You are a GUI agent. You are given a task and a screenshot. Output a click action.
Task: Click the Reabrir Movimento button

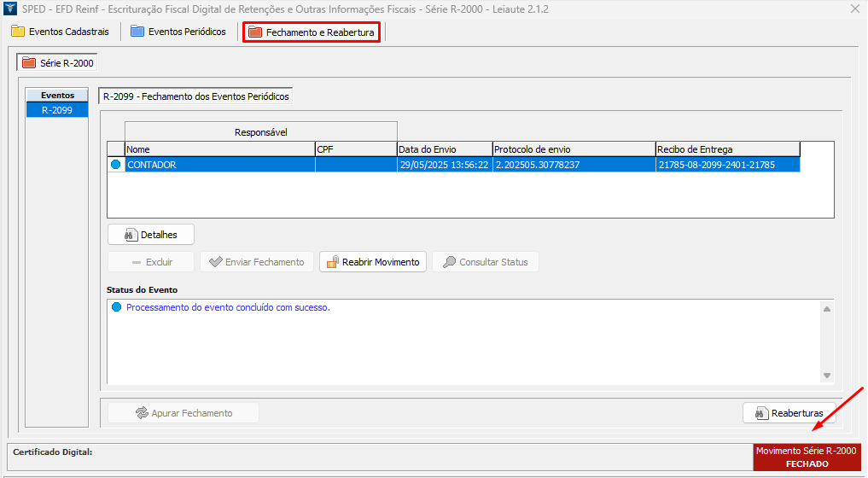373,262
